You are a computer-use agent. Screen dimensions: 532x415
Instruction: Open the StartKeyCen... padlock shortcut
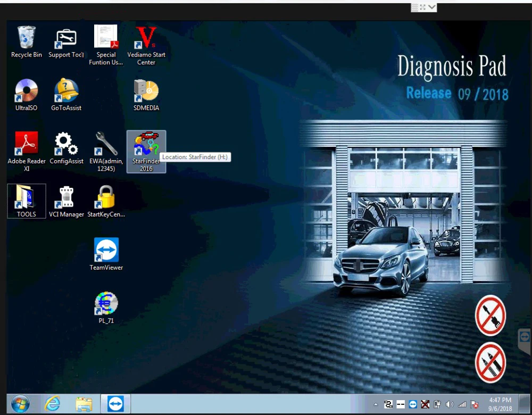click(106, 202)
